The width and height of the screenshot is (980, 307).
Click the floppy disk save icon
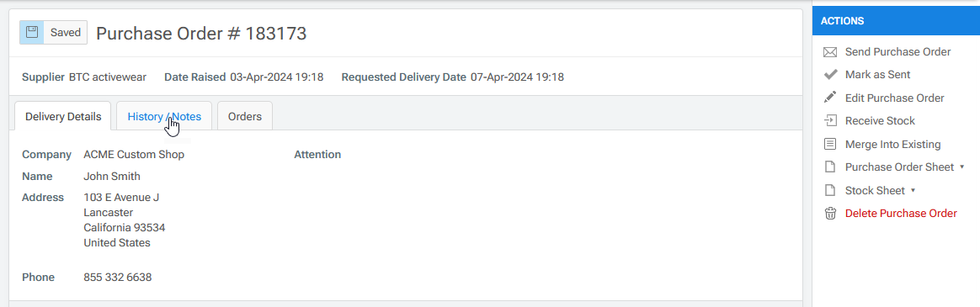pyautogui.click(x=32, y=33)
